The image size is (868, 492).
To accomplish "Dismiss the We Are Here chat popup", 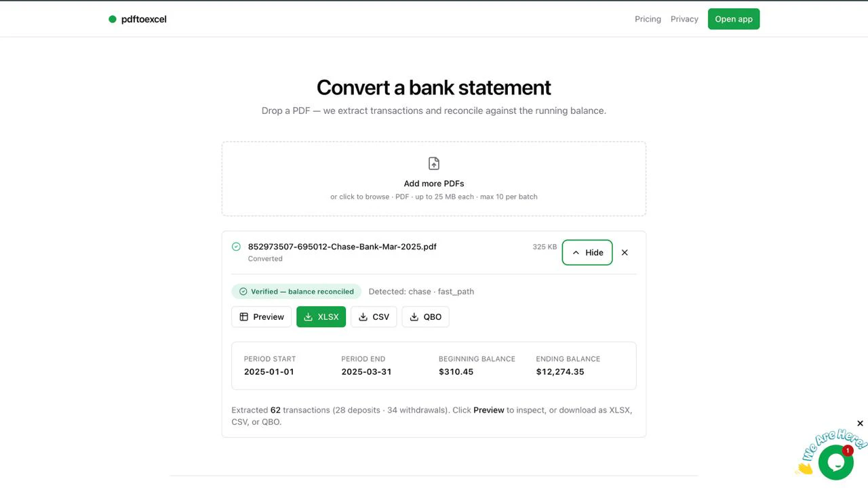I will coord(860,424).
